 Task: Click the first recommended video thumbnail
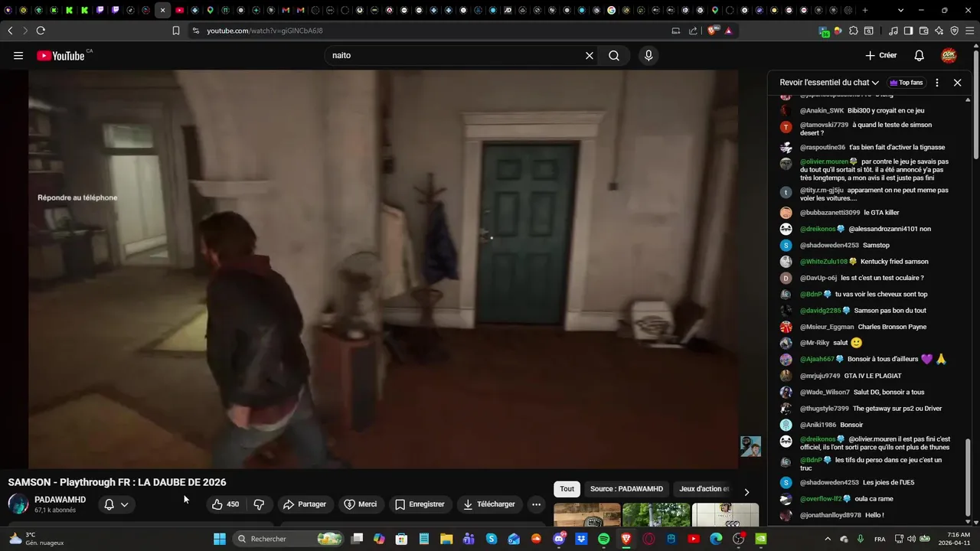[x=586, y=515]
